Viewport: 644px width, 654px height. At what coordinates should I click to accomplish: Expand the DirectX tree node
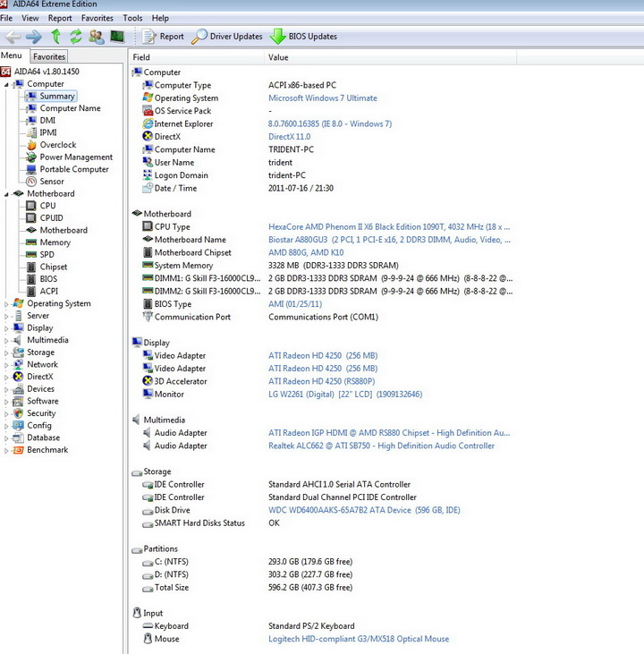tap(6, 377)
